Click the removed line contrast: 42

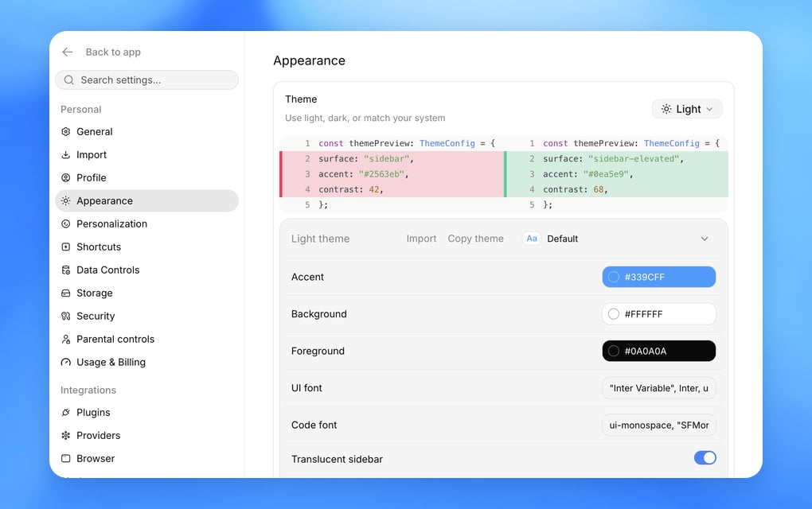pos(392,189)
